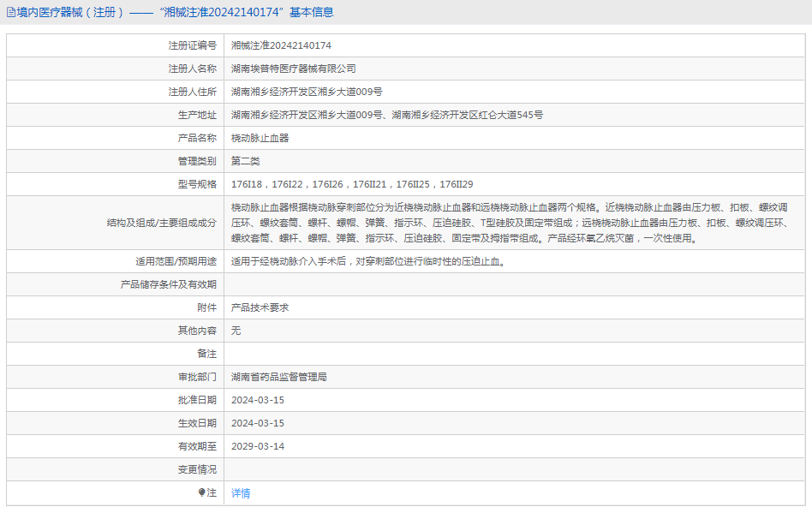This screenshot has height=513, width=812.
Task: Select approval date 2024-03-15 in 批准日期 row
Action: coord(257,400)
